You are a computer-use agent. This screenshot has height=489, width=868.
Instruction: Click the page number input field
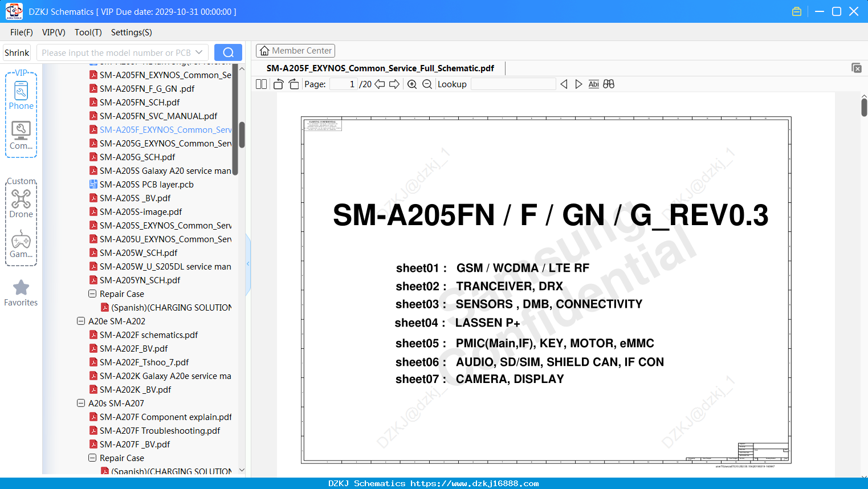[x=344, y=84]
